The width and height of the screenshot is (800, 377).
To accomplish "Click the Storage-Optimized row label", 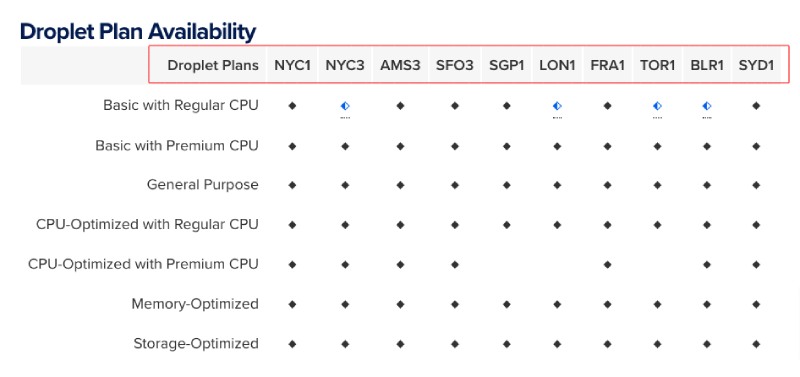I will point(196,344).
